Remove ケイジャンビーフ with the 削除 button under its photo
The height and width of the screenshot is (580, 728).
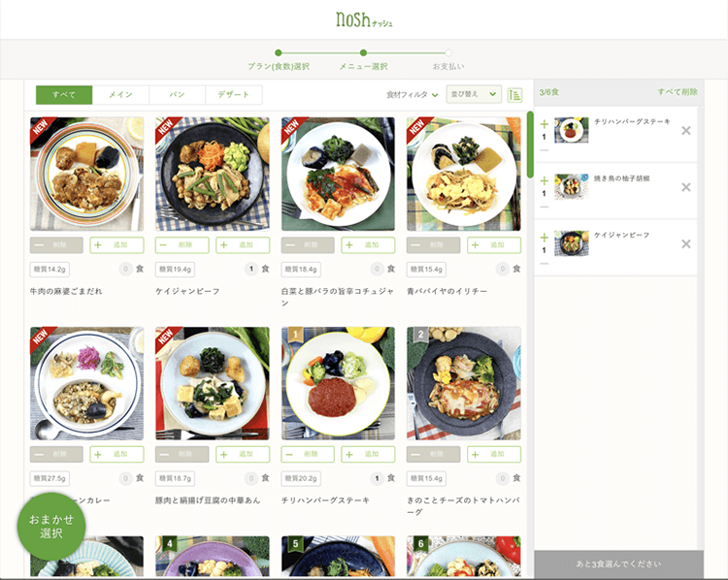tap(182, 245)
